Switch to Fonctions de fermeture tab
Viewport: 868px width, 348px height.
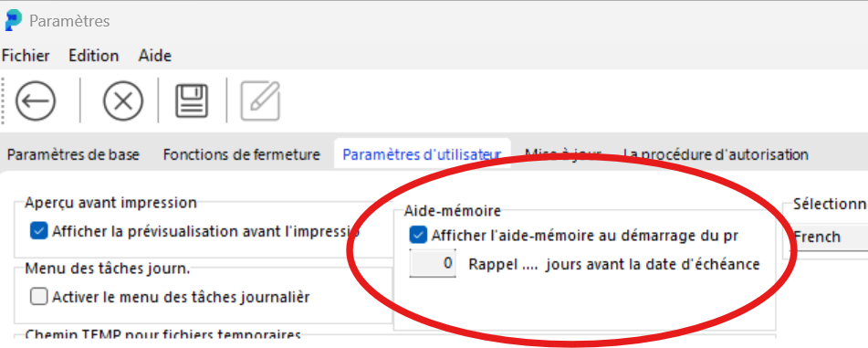(x=241, y=154)
